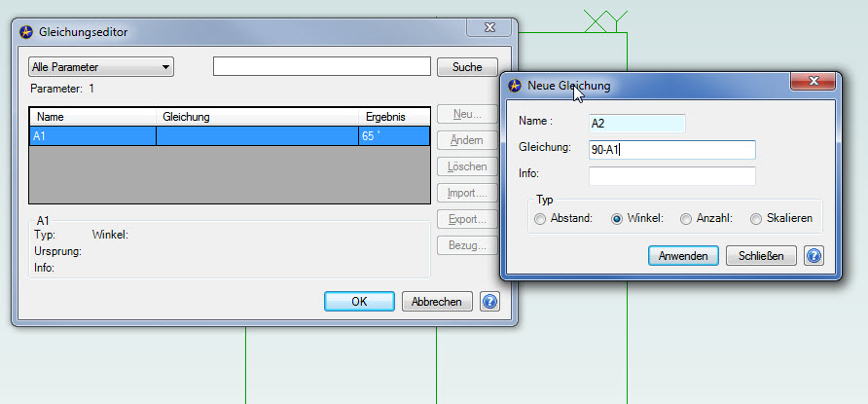868x404 pixels.
Task: Click the Bezug... button
Action: tap(467, 245)
